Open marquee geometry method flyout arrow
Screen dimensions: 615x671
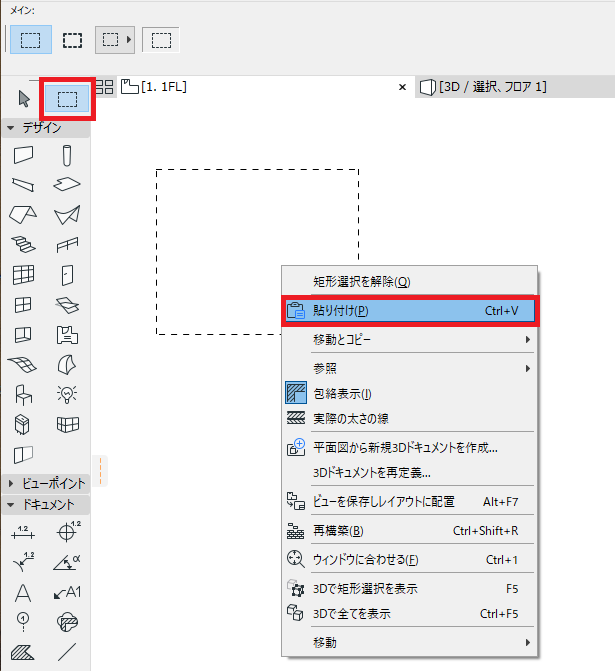(129, 40)
